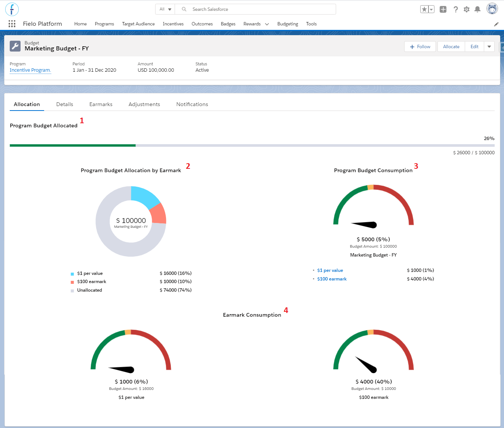The height and width of the screenshot is (428, 504).
Task: Click the $ 74000 (74%) unallocated value
Action: [x=176, y=290]
